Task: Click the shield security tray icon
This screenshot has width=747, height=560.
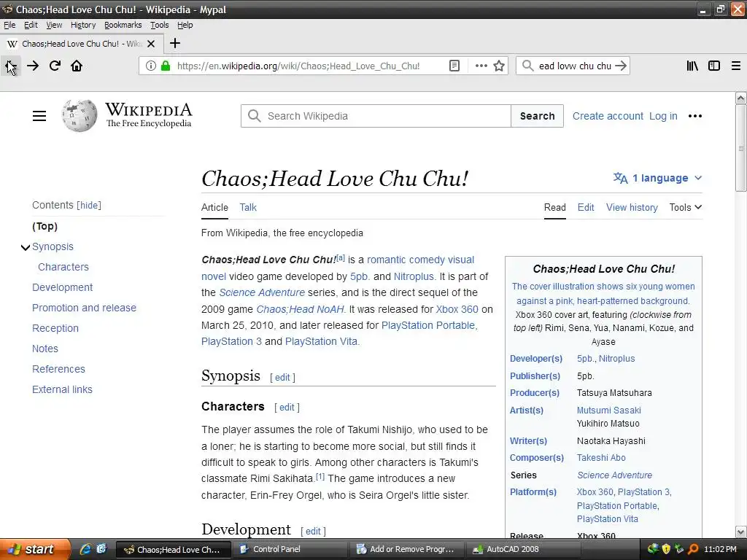Action: [x=666, y=549]
